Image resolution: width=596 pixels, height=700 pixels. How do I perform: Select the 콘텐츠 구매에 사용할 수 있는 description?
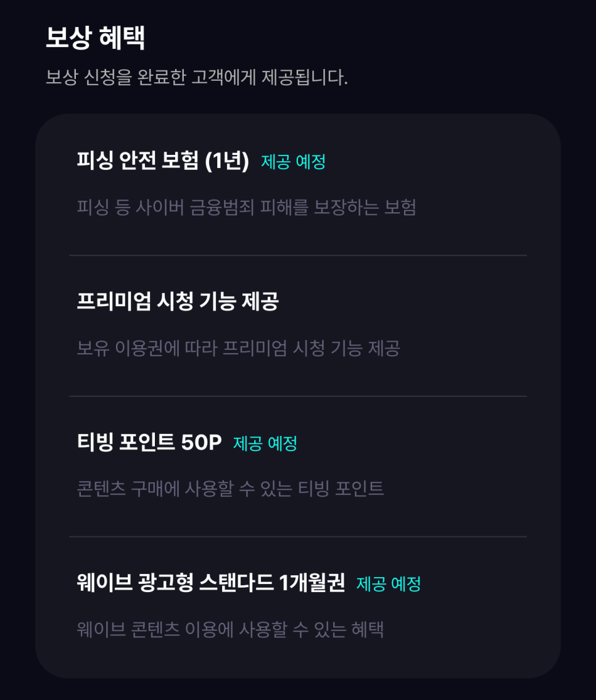point(230,488)
